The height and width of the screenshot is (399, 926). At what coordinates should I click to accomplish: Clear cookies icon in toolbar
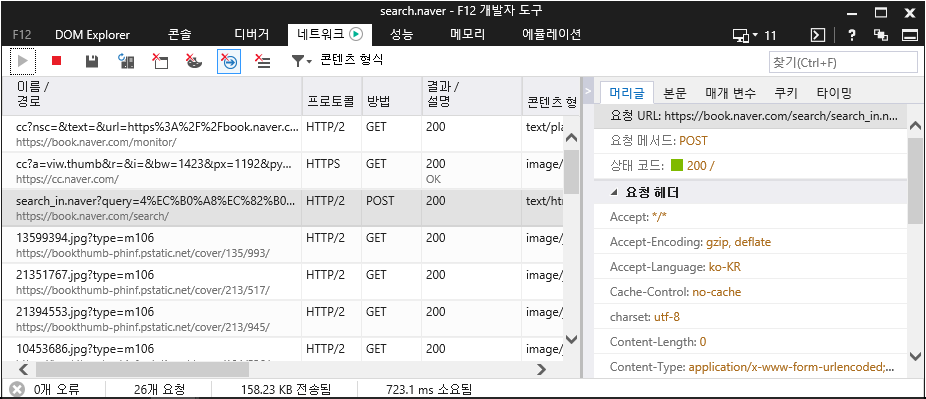[x=194, y=61]
